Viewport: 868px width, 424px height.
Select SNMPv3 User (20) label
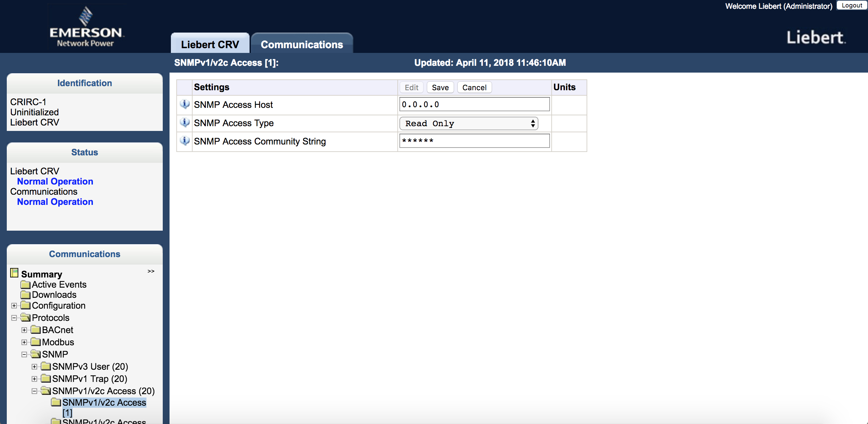click(90, 367)
